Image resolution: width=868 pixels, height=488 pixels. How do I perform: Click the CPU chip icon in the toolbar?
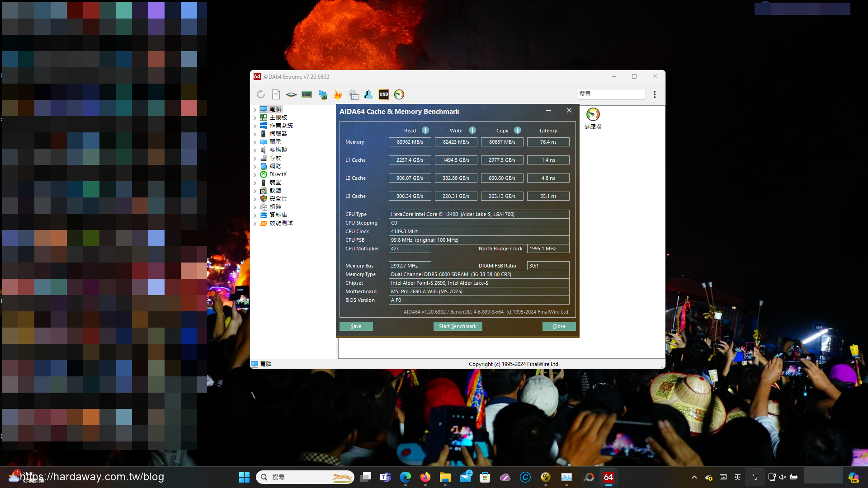pos(292,94)
